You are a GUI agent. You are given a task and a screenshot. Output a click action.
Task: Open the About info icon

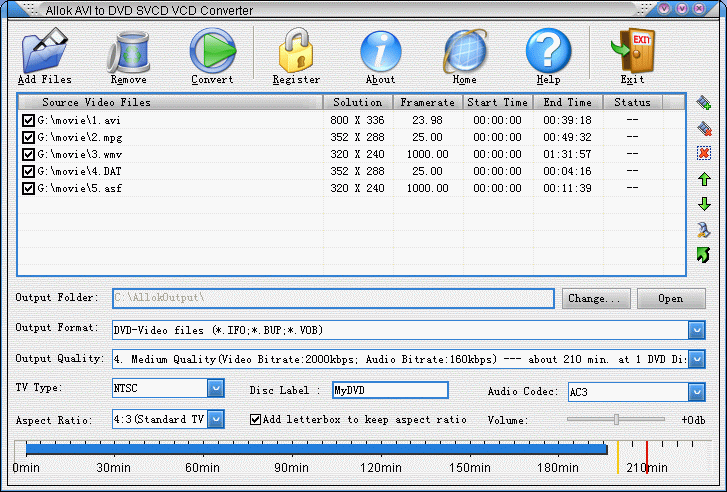[380, 49]
